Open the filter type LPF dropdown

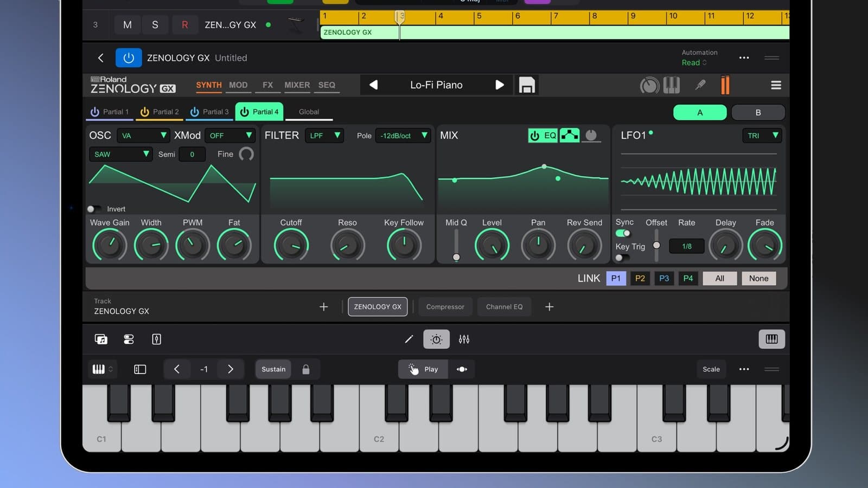[324, 136]
